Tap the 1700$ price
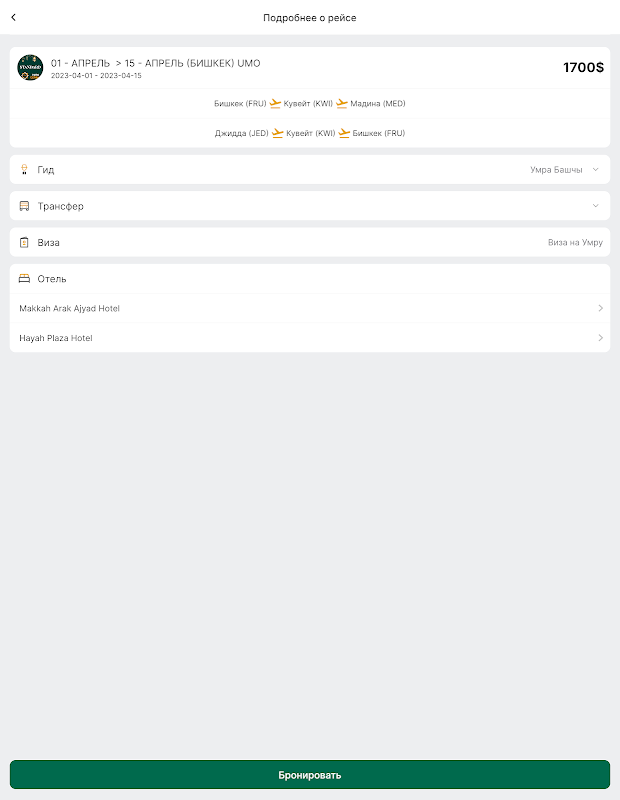 [583, 67]
